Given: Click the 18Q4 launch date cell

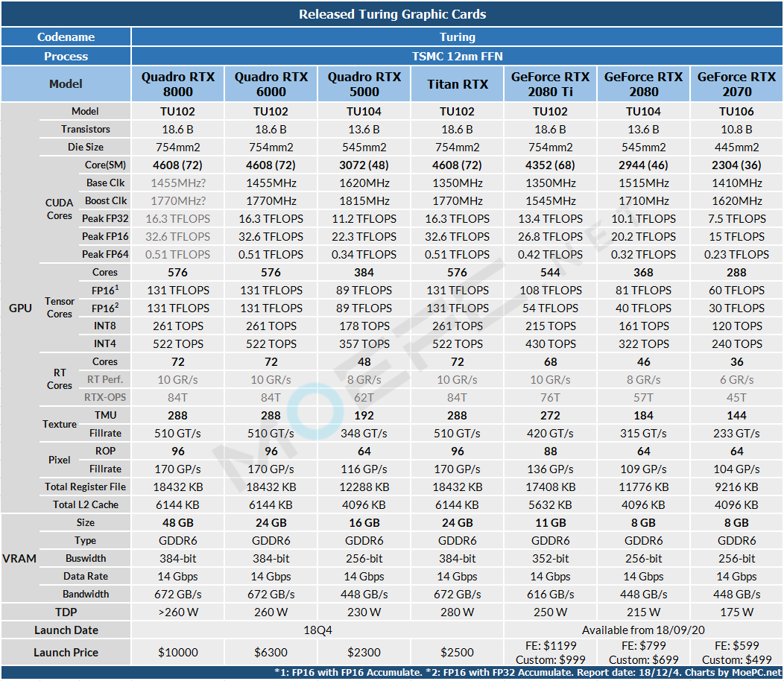Looking at the screenshot, I should click(x=317, y=630).
